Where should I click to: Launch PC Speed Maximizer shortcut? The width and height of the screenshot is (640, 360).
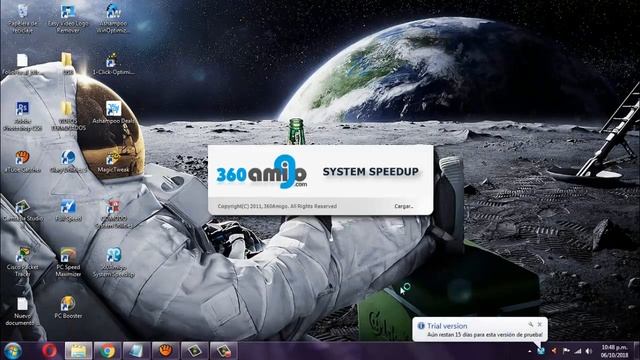(x=68, y=262)
